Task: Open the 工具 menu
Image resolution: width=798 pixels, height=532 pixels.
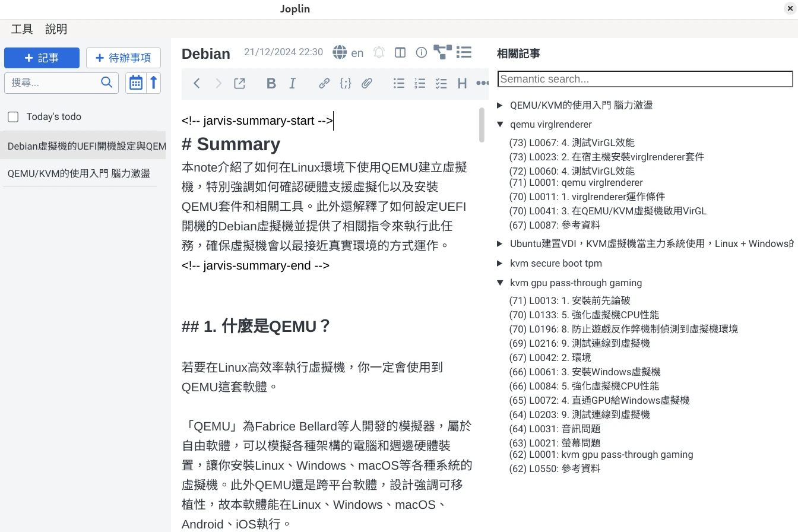Action: (x=21, y=29)
